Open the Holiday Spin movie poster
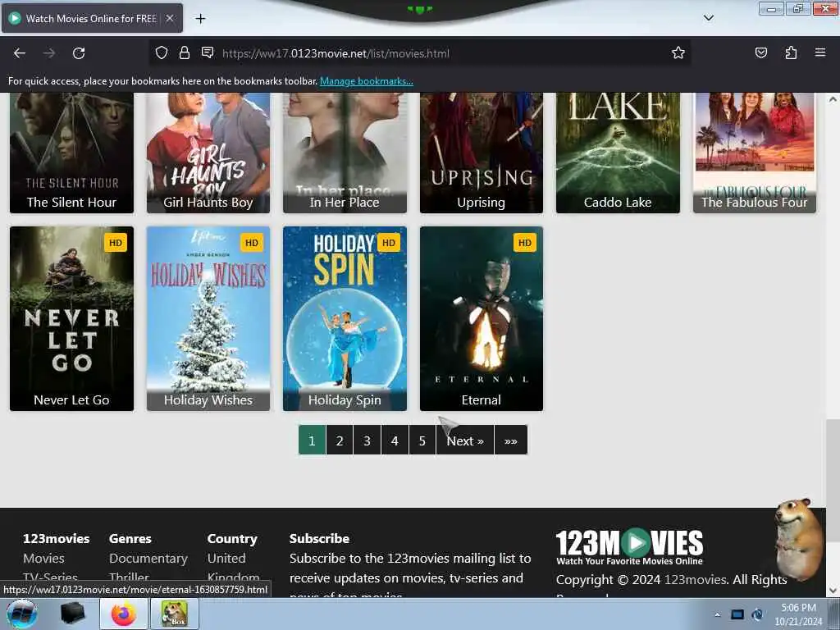The image size is (840, 630). coord(345,319)
